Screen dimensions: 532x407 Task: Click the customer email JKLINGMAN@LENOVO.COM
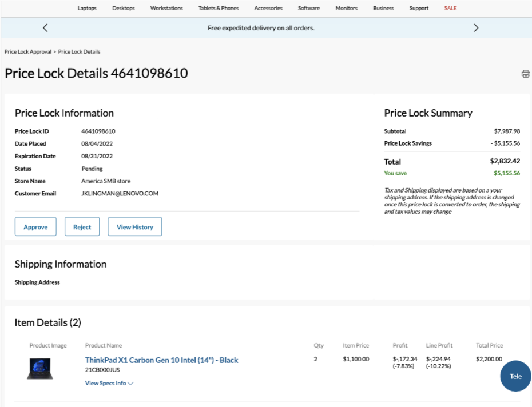coord(120,194)
